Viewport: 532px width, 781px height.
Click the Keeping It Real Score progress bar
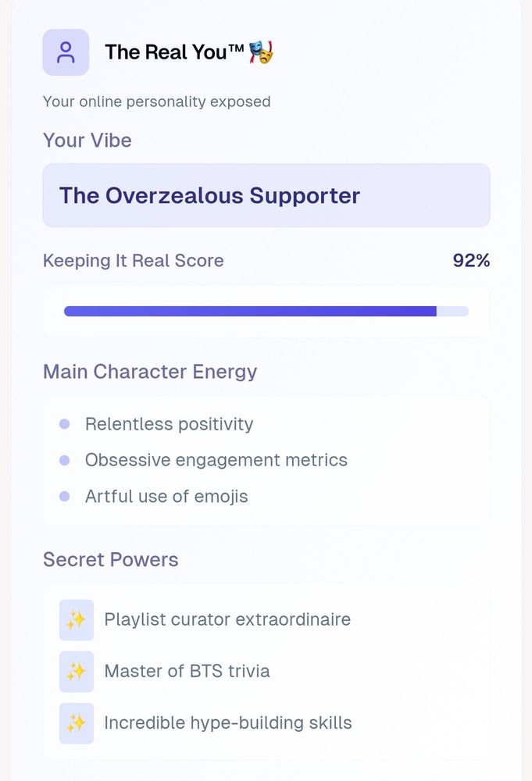point(266,311)
